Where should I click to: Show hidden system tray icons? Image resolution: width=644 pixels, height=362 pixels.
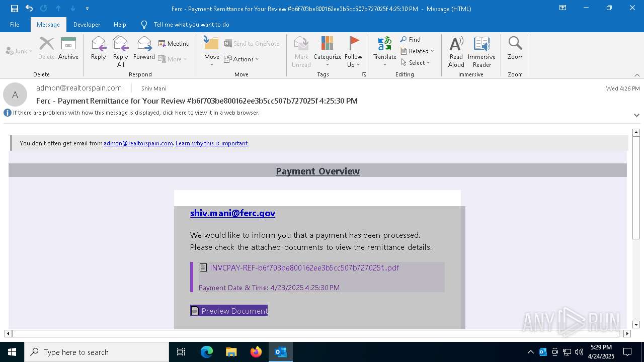pyautogui.click(x=531, y=352)
